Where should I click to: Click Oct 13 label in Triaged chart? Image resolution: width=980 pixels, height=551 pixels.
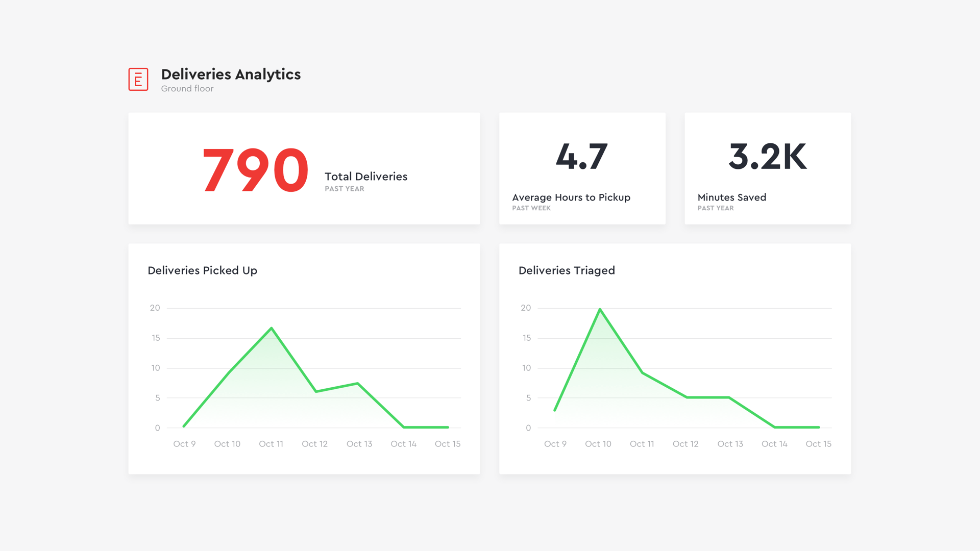click(730, 444)
